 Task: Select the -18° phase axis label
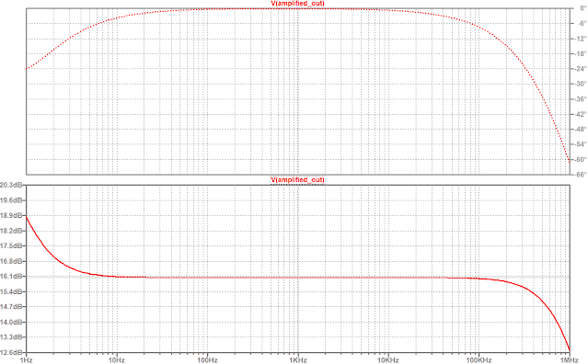click(x=581, y=53)
